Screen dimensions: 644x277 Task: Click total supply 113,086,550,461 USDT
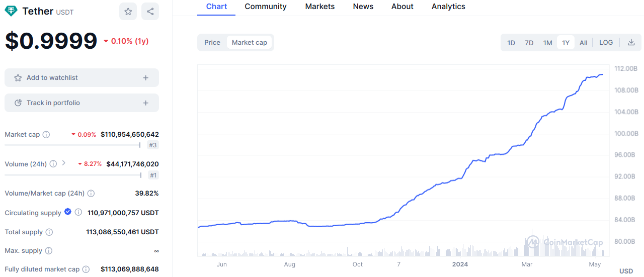[123, 232]
